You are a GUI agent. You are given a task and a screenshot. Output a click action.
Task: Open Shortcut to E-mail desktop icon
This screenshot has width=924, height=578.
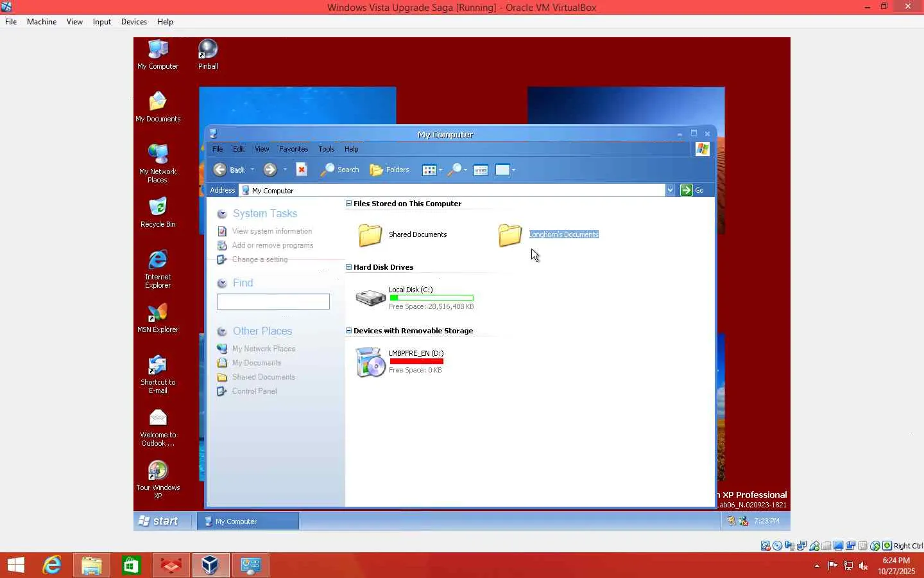(158, 374)
